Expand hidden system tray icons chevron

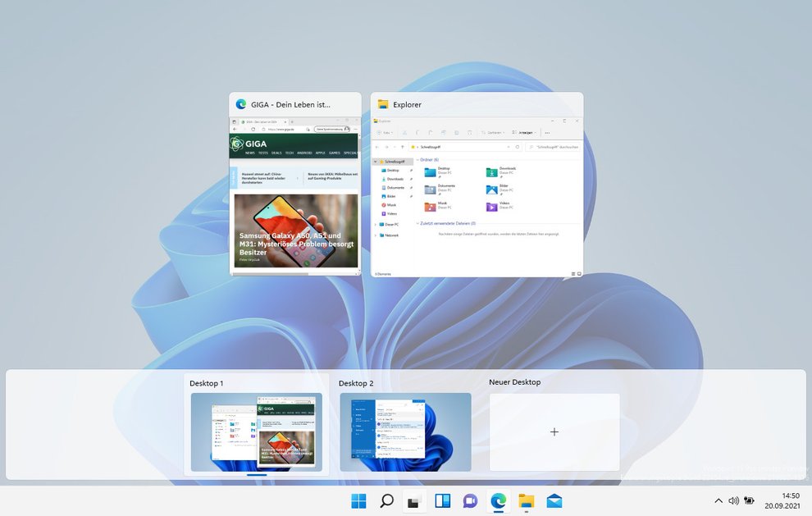[x=718, y=500]
